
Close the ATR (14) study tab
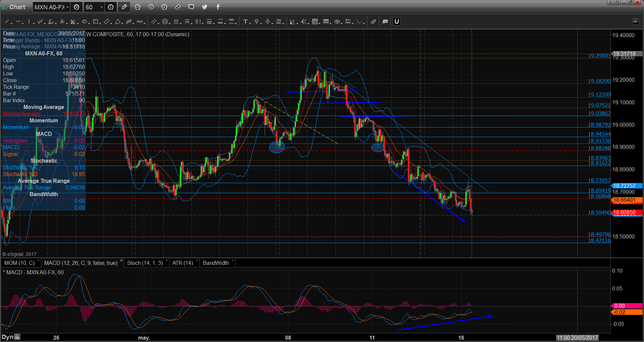coord(197,261)
